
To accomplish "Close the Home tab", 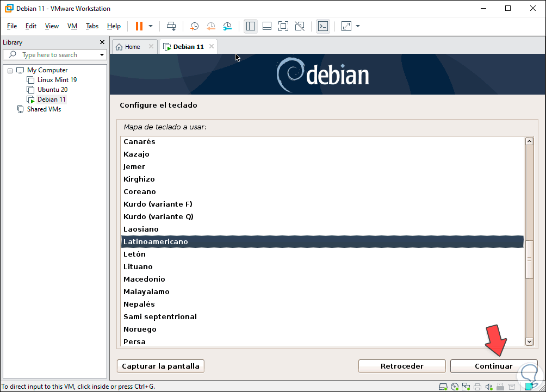I will [x=151, y=46].
